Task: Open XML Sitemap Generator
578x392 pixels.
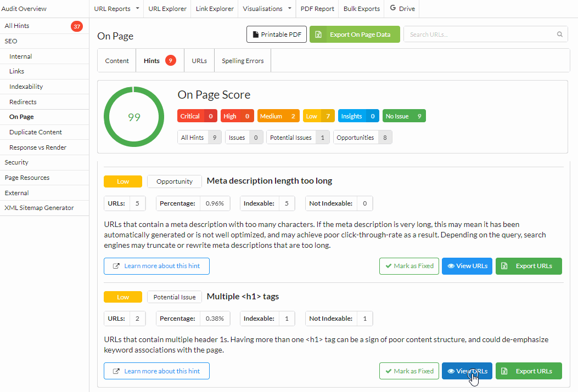Action: [x=44, y=208]
